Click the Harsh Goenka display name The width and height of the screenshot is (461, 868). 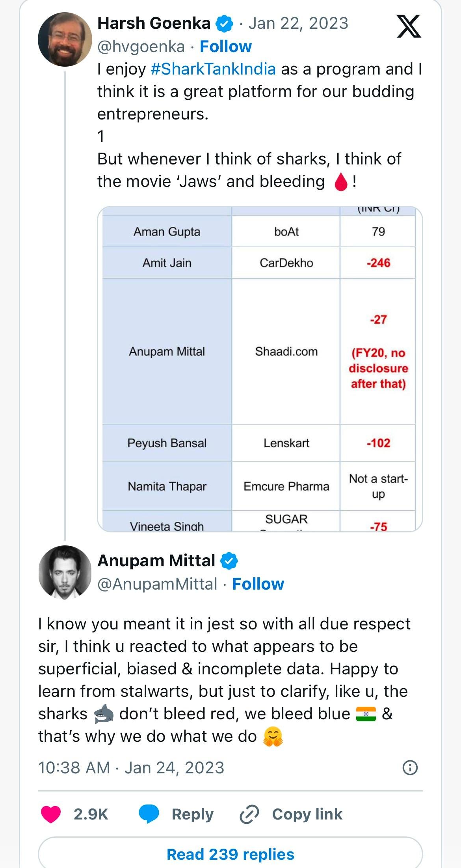click(x=154, y=24)
